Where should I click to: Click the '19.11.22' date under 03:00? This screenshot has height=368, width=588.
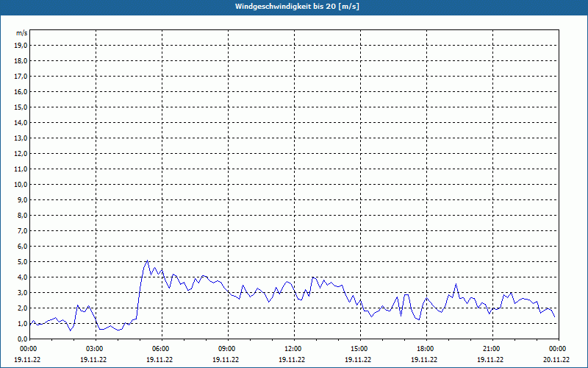click(93, 359)
